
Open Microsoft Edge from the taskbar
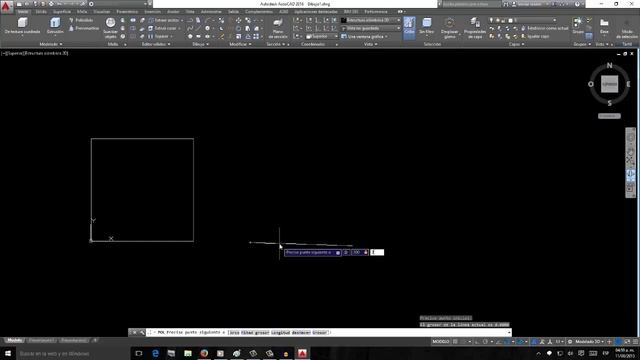(155, 353)
